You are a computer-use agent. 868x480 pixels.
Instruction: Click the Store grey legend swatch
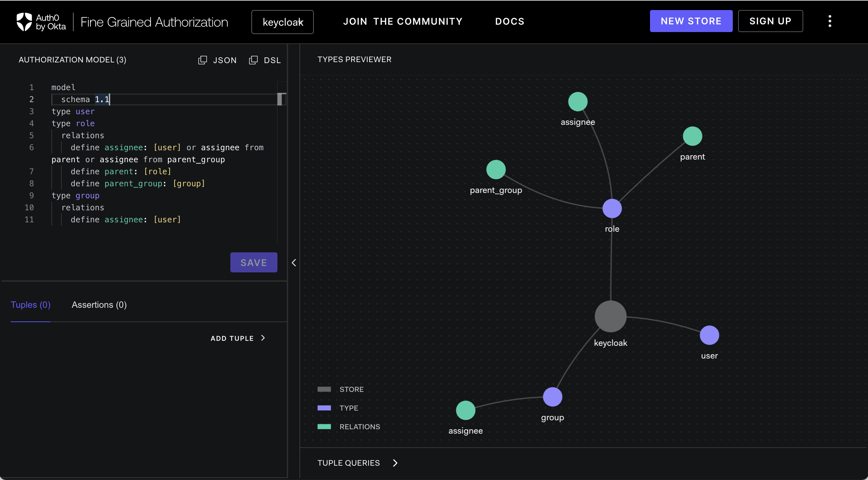coord(324,389)
